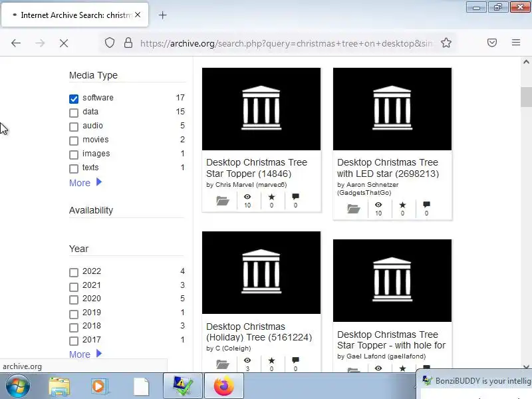This screenshot has width=532, height=399.
Task: Click author Aaron Schnetzer (GadgetsThatGo)
Action: pyautogui.click(x=368, y=189)
